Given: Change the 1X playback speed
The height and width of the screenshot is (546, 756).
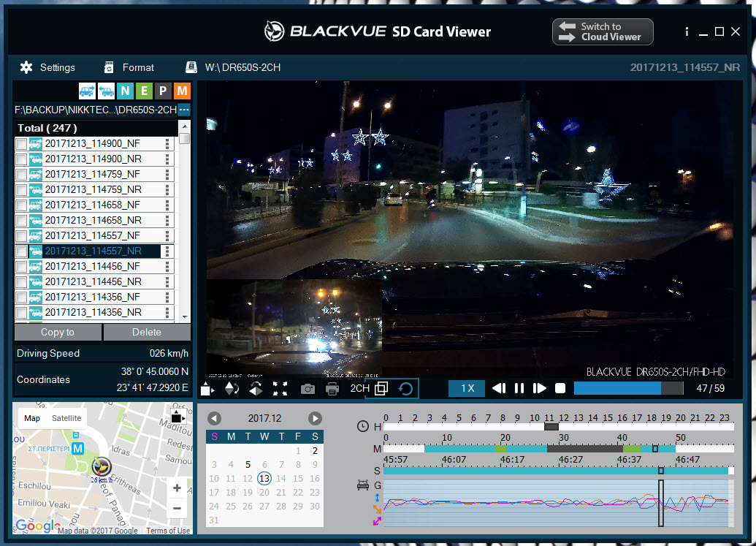Looking at the screenshot, I should (x=467, y=388).
